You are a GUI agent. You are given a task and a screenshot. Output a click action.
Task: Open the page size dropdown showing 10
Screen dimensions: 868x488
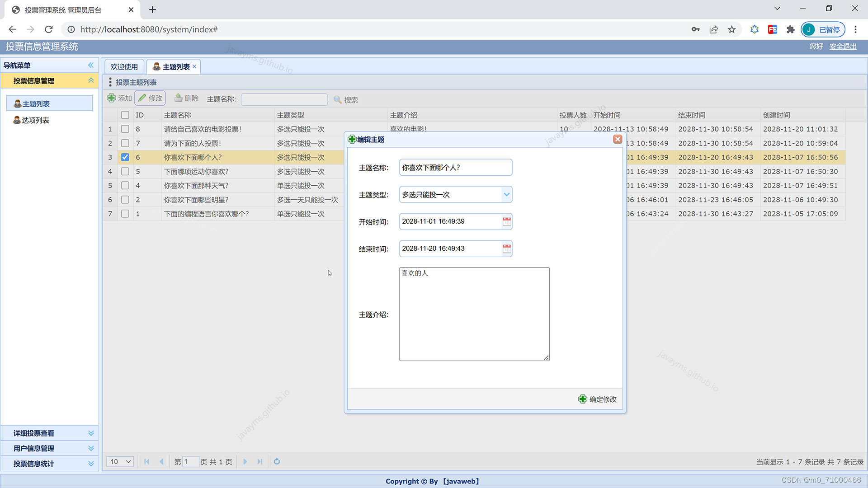pyautogui.click(x=119, y=461)
